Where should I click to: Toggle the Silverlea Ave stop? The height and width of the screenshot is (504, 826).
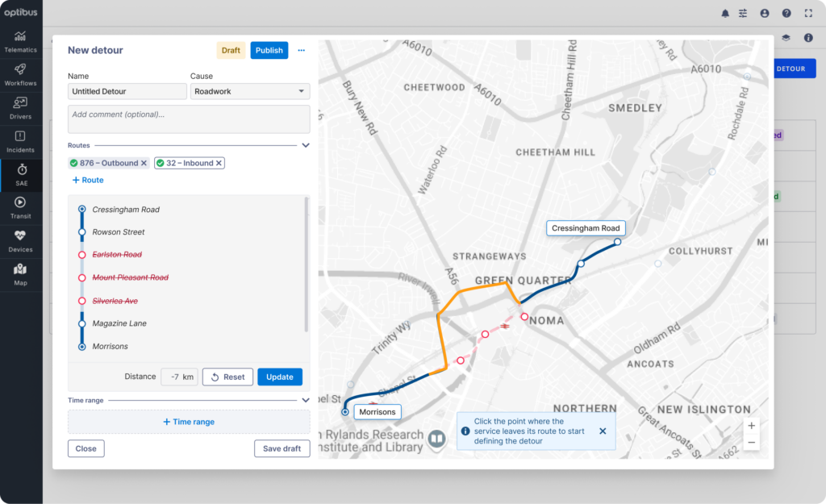(81, 302)
